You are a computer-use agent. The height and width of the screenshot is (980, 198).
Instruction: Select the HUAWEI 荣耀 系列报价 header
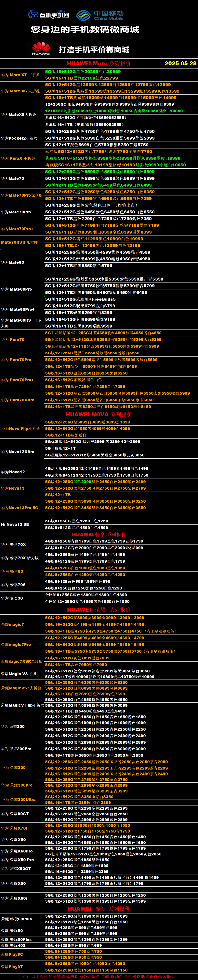click(x=99, y=609)
